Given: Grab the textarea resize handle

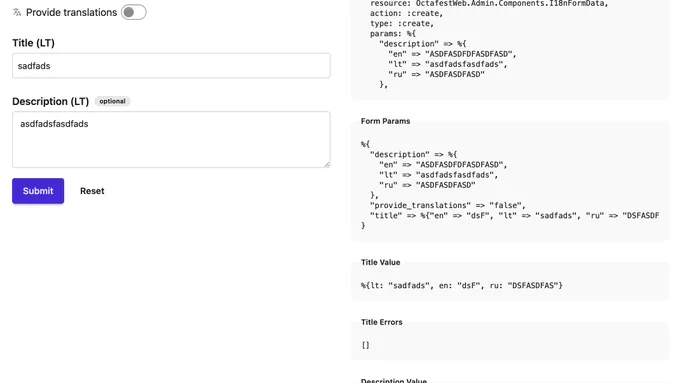Looking at the screenshot, I should click(327, 164).
